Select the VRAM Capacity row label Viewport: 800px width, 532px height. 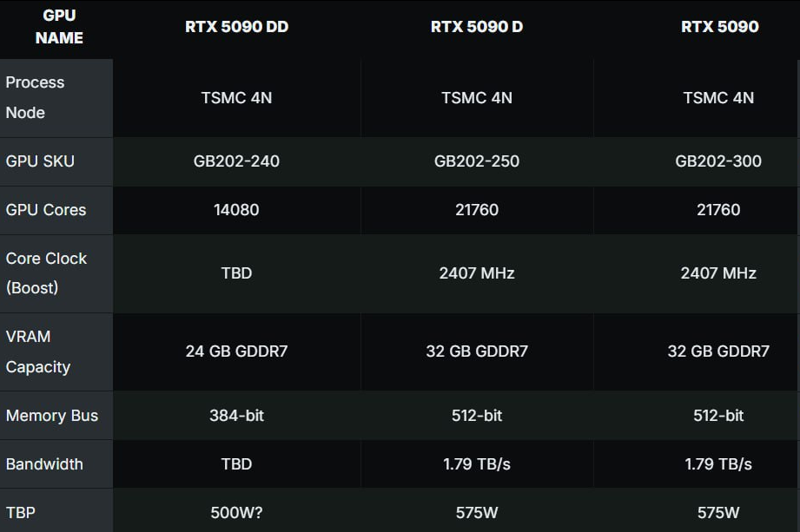point(38,351)
